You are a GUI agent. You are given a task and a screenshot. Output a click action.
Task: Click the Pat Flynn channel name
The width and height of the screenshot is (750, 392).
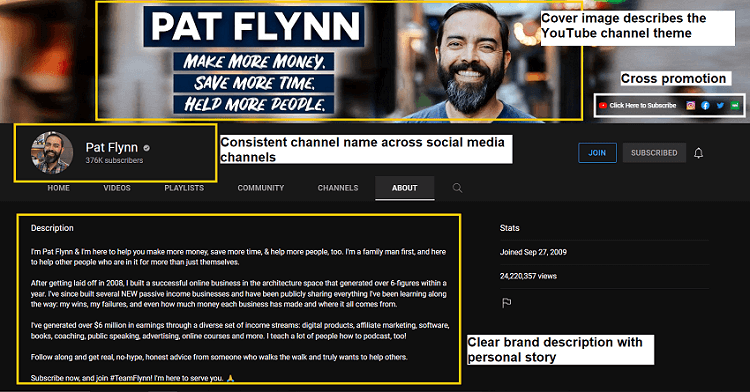111,147
